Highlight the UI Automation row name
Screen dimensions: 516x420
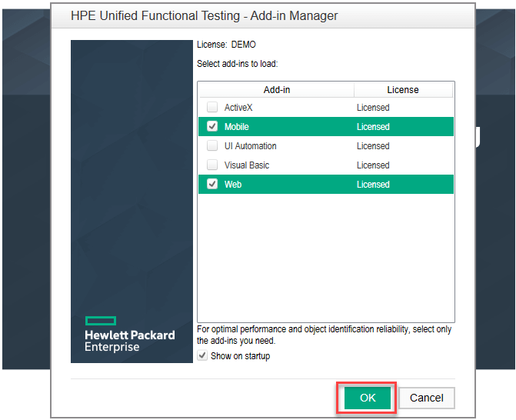pyautogui.click(x=251, y=146)
